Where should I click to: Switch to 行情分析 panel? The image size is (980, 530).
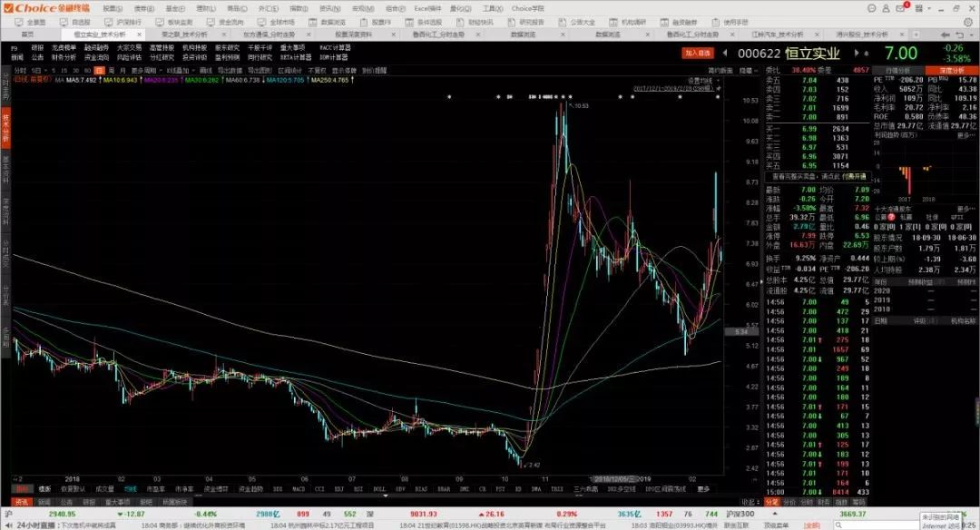(x=897, y=71)
